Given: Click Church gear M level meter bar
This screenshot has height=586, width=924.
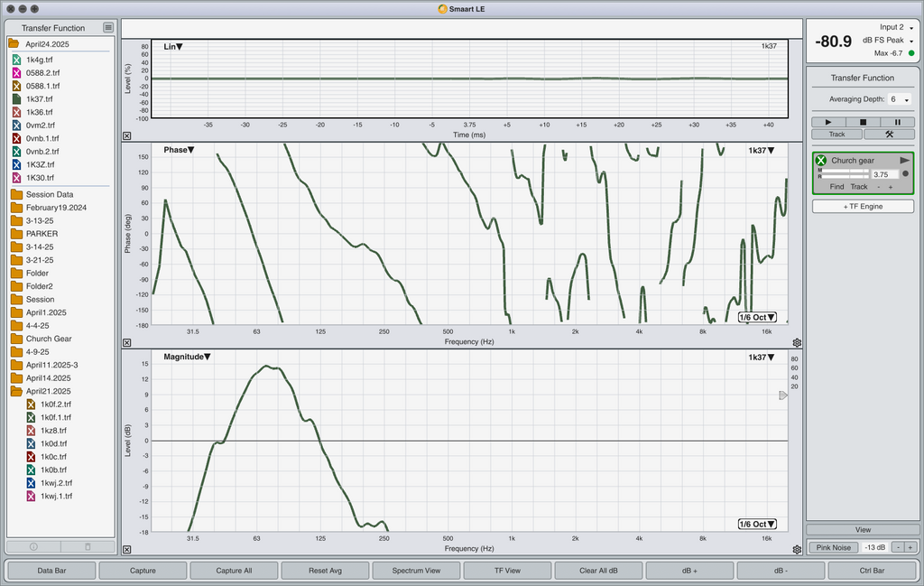Looking at the screenshot, I should [844, 171].
